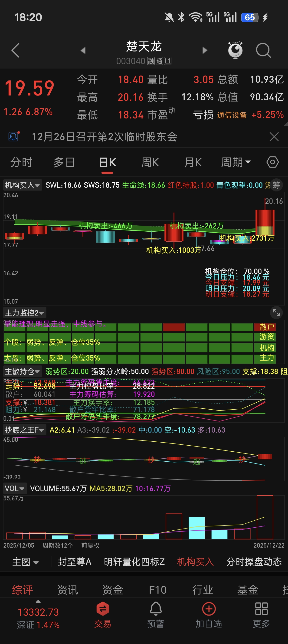
Task: Tap the 深证 13332.73 index summary
Action: click(38, 618)
